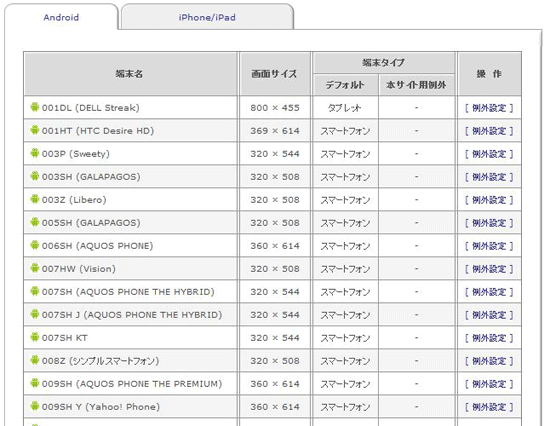Click the Android icon beside 003Z (Libero)

(34, 199)
